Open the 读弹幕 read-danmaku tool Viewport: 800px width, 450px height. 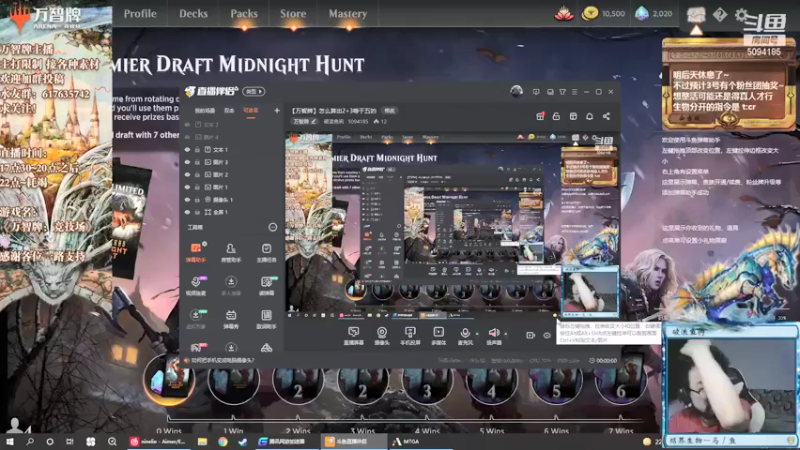point(266,286)
